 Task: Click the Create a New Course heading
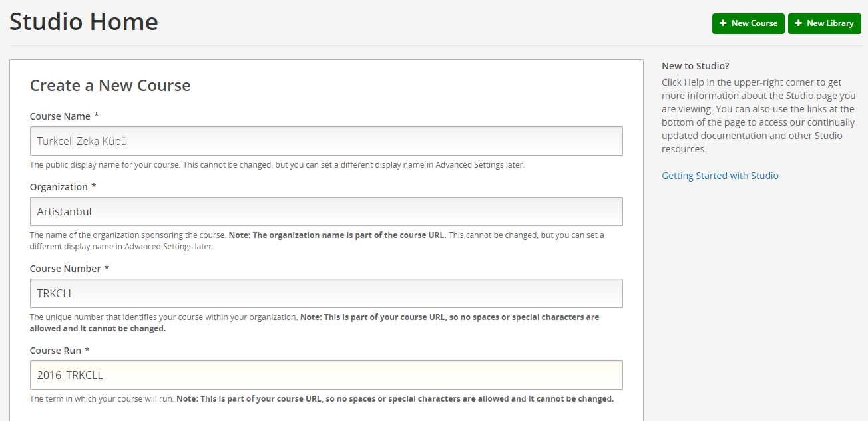click(110, 86)
